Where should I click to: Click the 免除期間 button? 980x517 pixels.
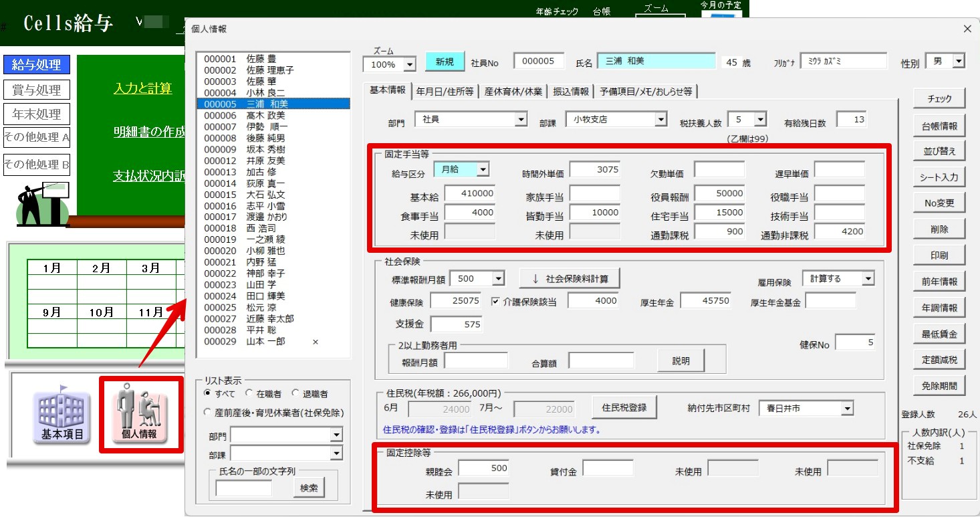pos(939,386)
